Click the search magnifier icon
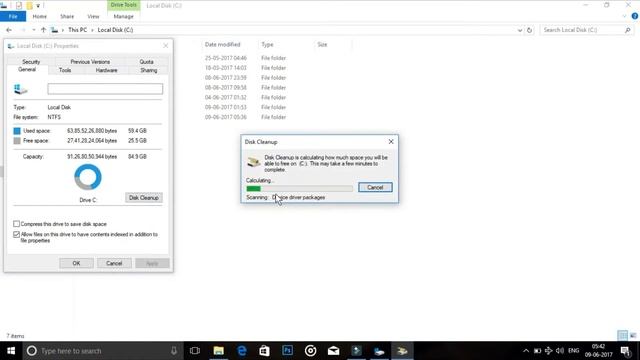This screenshot has height=360, width=640. click(x=627, y=30)
